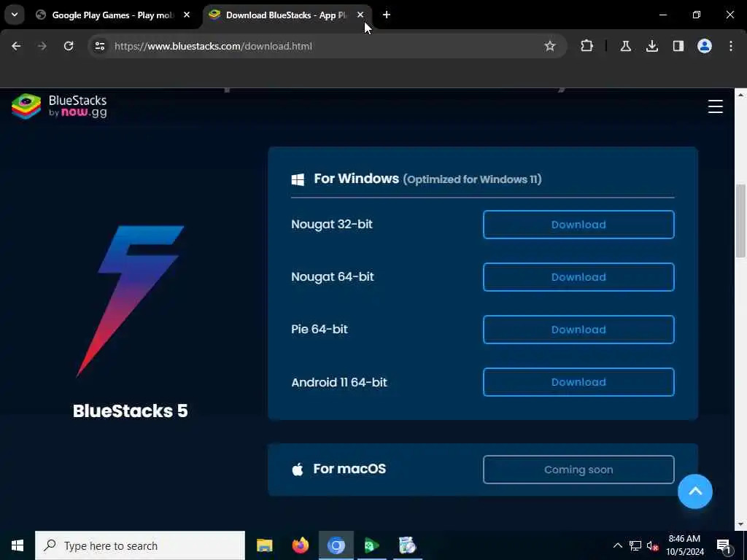Click scrollbar up arrow
This screenshot has height=560, width=747.
(740, 96)
